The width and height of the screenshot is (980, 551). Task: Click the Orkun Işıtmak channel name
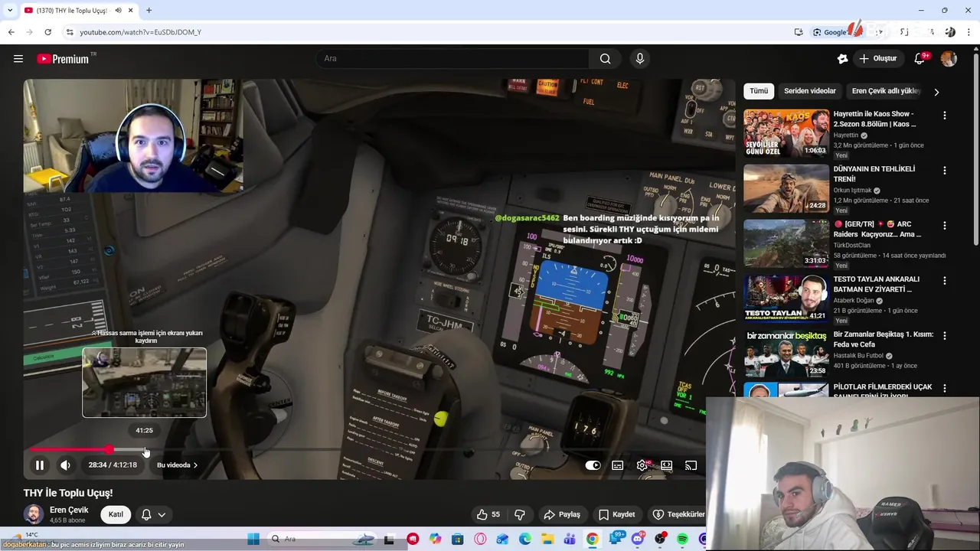coord(853,191)
